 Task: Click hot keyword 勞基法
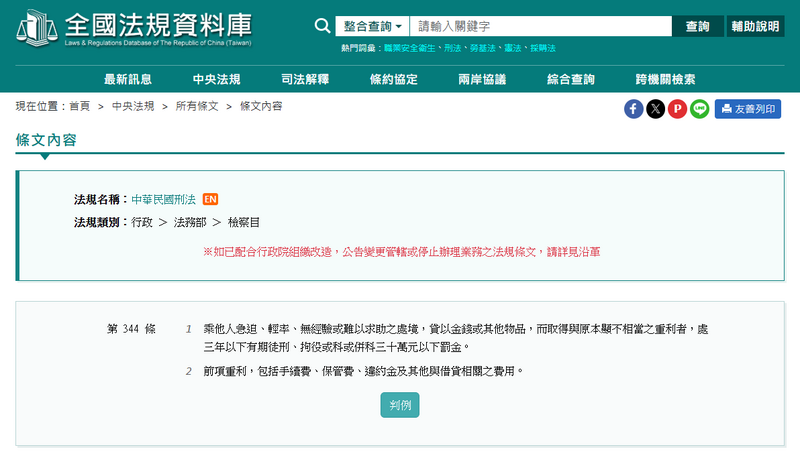(483, 48)
